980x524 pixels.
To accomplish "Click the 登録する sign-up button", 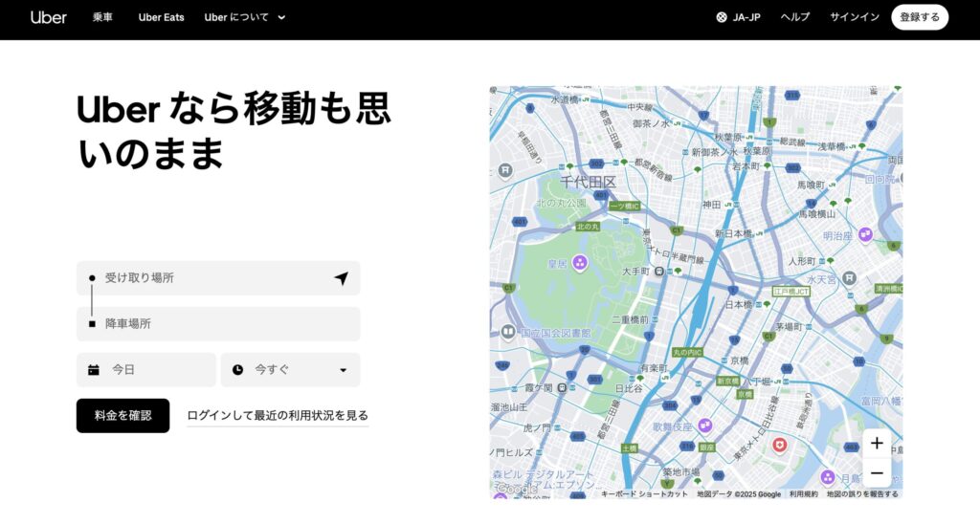I will 920,17.
